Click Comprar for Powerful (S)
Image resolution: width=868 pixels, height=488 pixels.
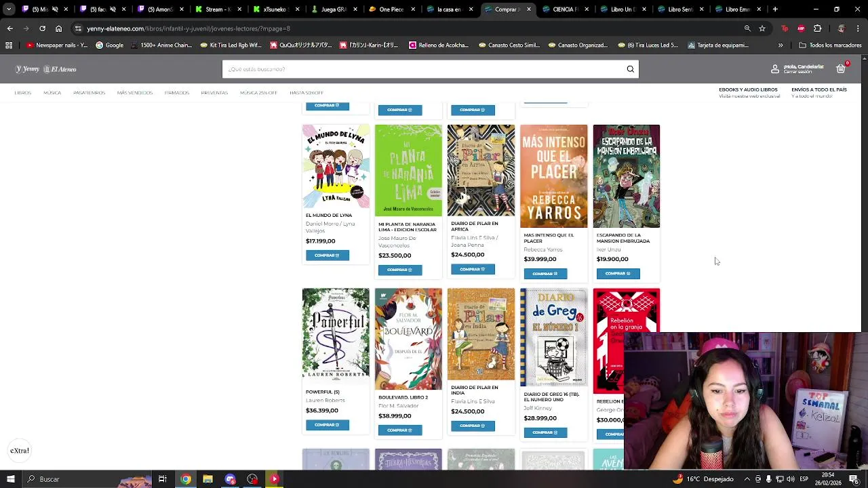(x=328, y=425)
